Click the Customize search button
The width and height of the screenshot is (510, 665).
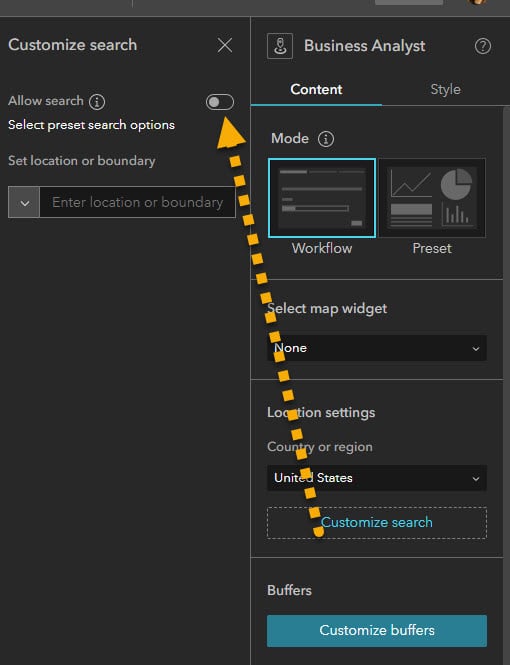377,522
